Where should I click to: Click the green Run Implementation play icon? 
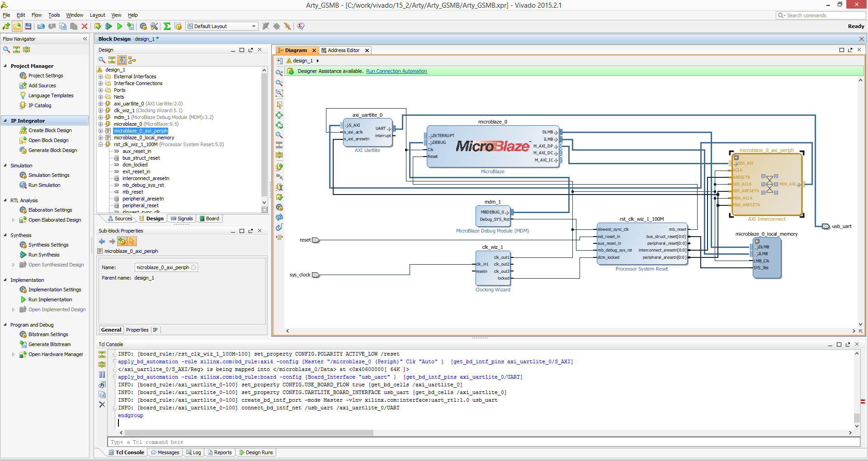point(119,26)
